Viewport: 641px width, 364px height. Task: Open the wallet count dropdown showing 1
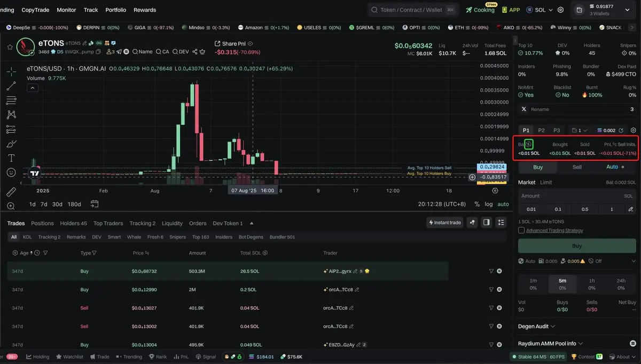click(x=579, y=130)
